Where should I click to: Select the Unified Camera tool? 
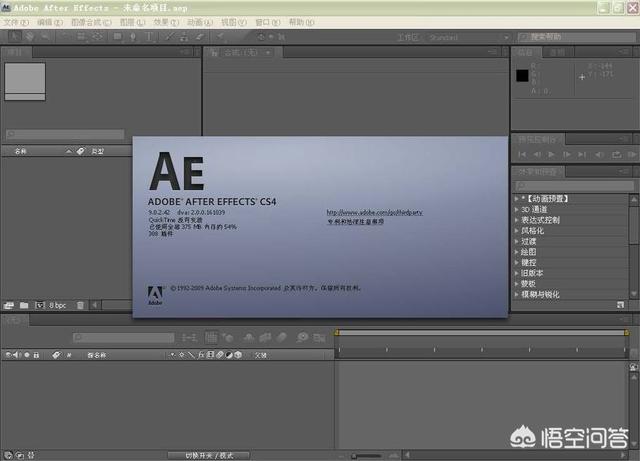[81, 37]
